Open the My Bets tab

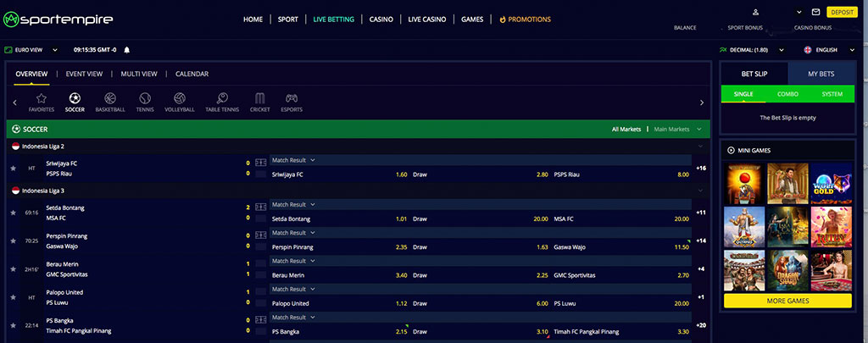point(821,74)
